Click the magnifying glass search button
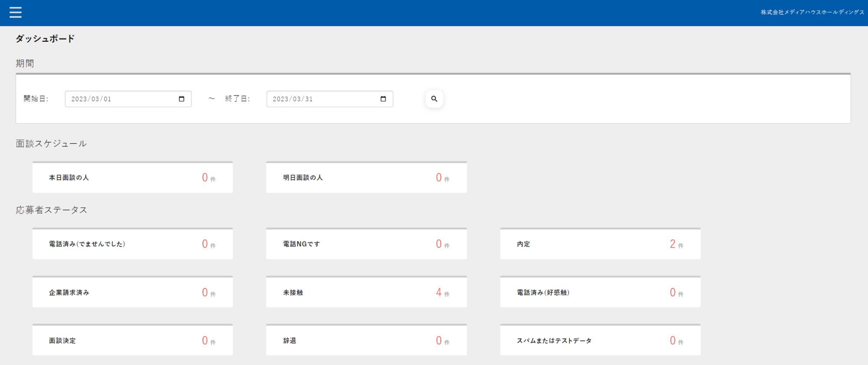The width and height of the screenshot is (868, 365). point(434,99)
